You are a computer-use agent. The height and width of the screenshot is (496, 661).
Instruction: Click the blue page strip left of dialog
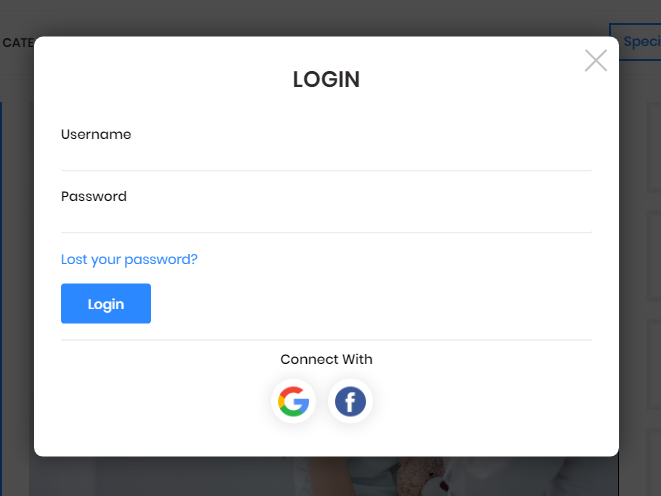pyautogui.click(x=1, y=295)
